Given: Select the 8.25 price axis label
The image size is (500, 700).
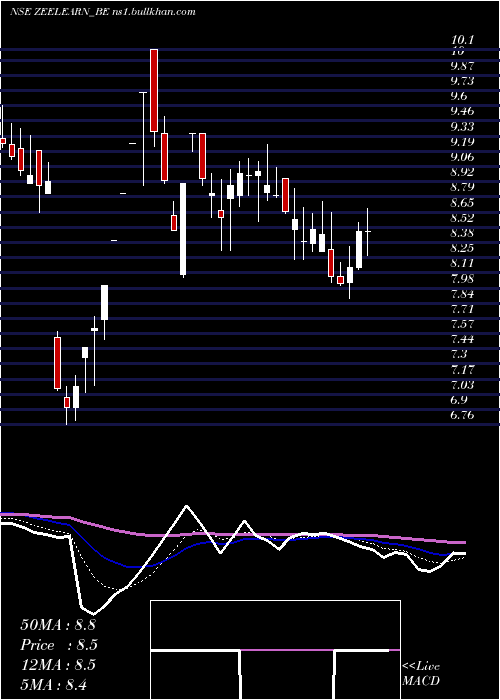Looking at the screenshot, I should click(462, 248).
